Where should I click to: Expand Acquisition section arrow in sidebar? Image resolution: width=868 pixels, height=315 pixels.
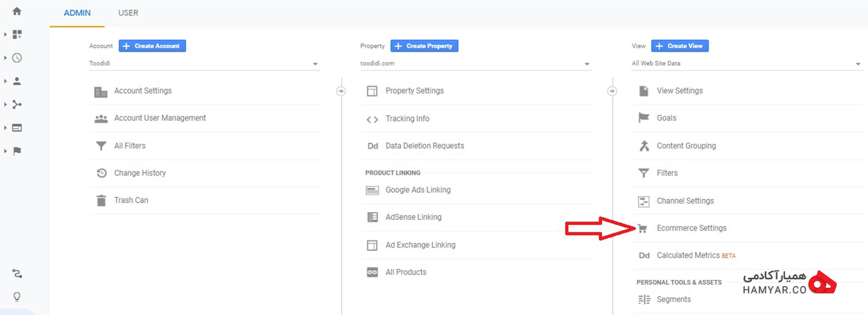point(5,105)
